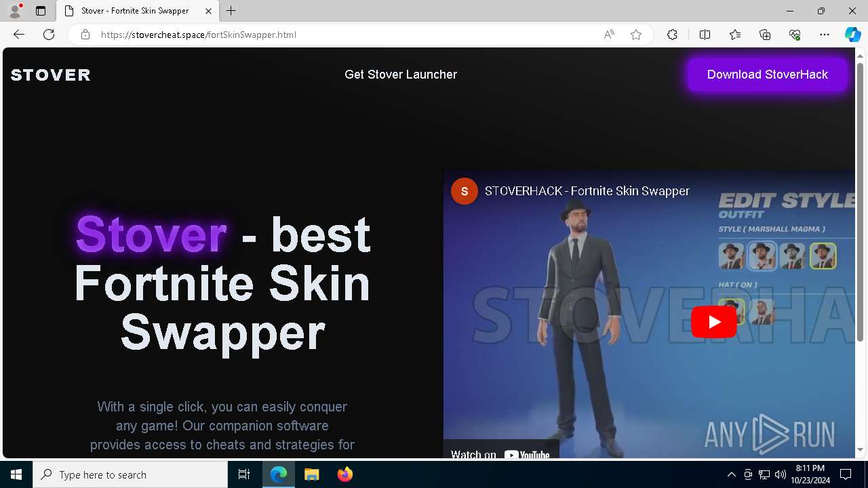This screenshot has width=868, height=488.
Task: Click the page vertical scrollbar
Action: [x=861, y=203]
